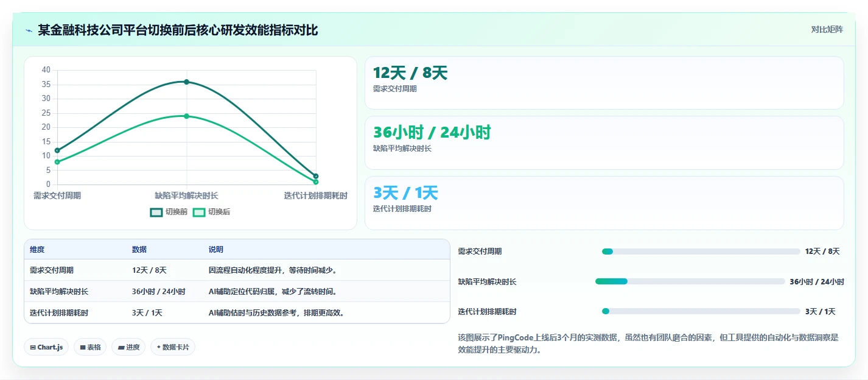
Task: Click the 说明 column header
Action: click(216, 250)
